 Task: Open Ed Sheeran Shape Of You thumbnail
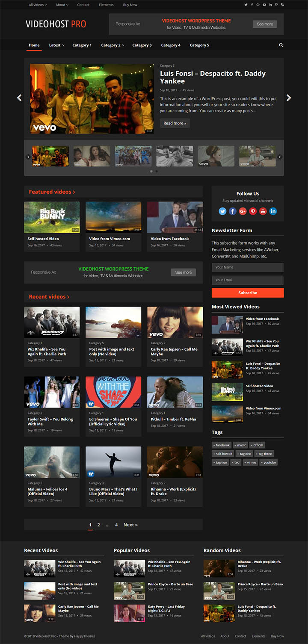click(x=113, y=392)
